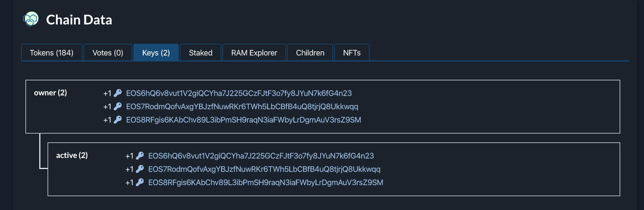Click the Chain Data hexagon logo icon
This screenshot has width=644, height=210.
(x=31, y=19)
